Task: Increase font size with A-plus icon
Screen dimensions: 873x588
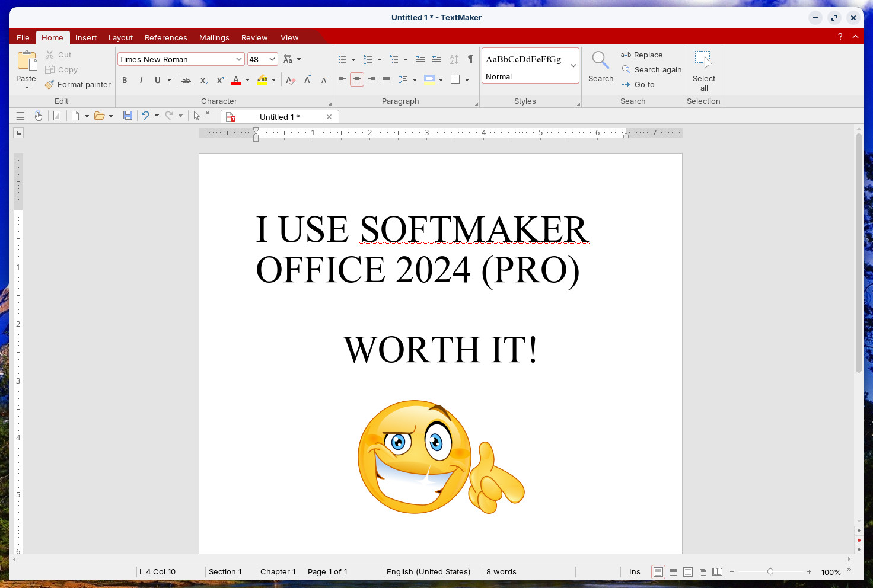Action: point(307,80)
